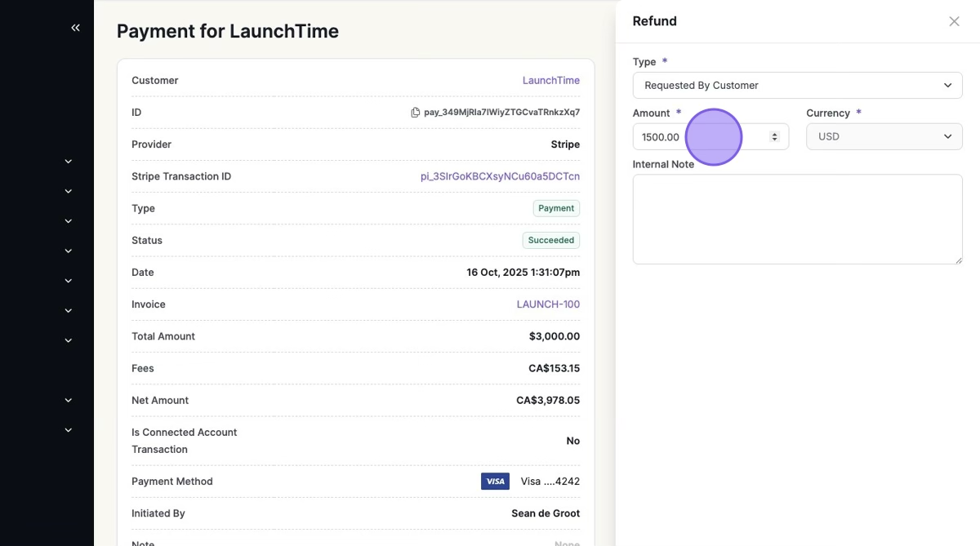Open the Type dropdown 'Requested By Customer'
Image resolution: width=980 pixels, height=546 pixels.
[x=797, y=85]
